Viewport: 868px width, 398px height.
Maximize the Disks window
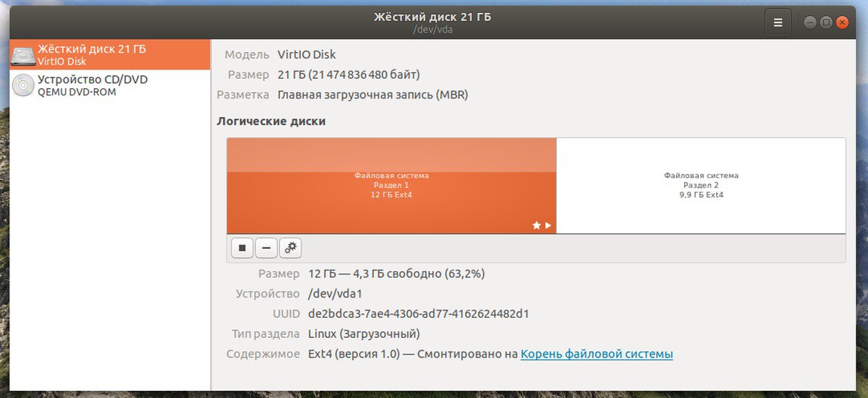pos(825,22)
